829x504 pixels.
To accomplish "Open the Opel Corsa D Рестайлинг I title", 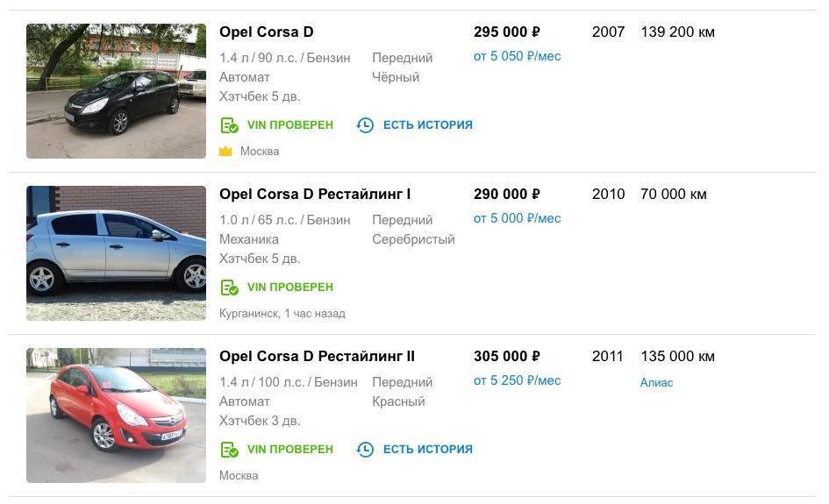I will click(x=315, y=195).
